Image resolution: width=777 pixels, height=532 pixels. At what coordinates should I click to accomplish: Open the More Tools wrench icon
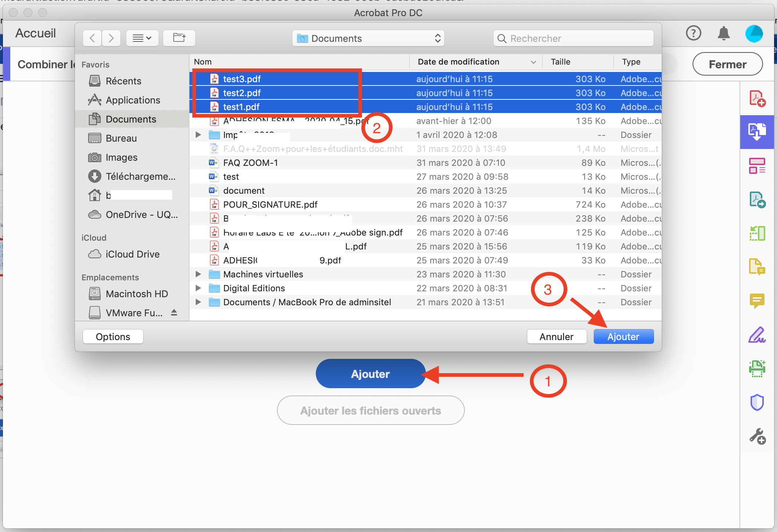(757, 436)
